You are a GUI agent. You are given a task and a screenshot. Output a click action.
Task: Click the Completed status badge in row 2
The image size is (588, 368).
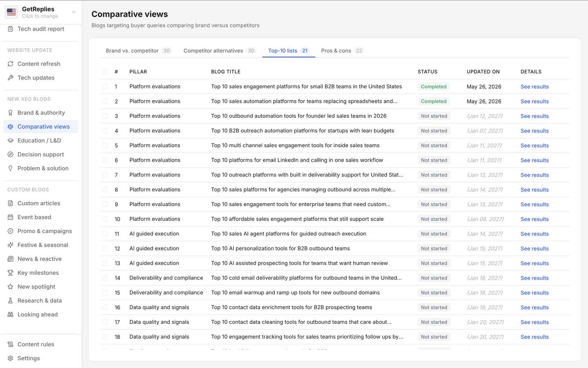[x=434, y=101]
